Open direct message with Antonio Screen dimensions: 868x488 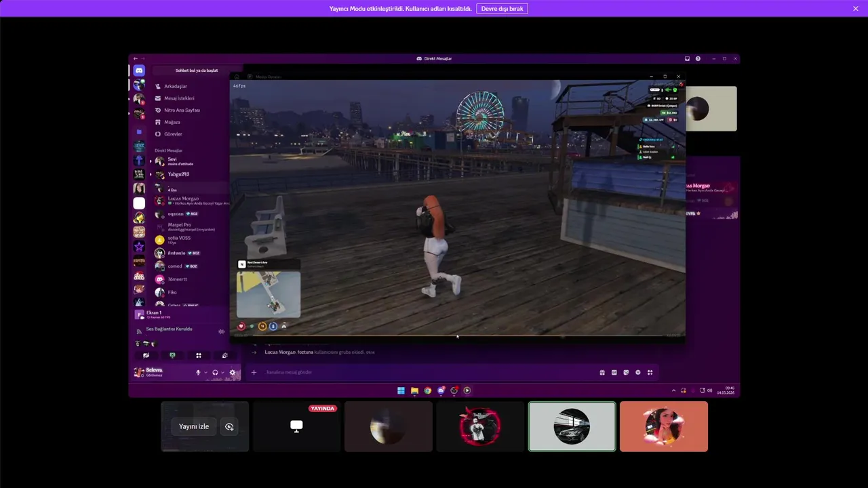[189, 253]
